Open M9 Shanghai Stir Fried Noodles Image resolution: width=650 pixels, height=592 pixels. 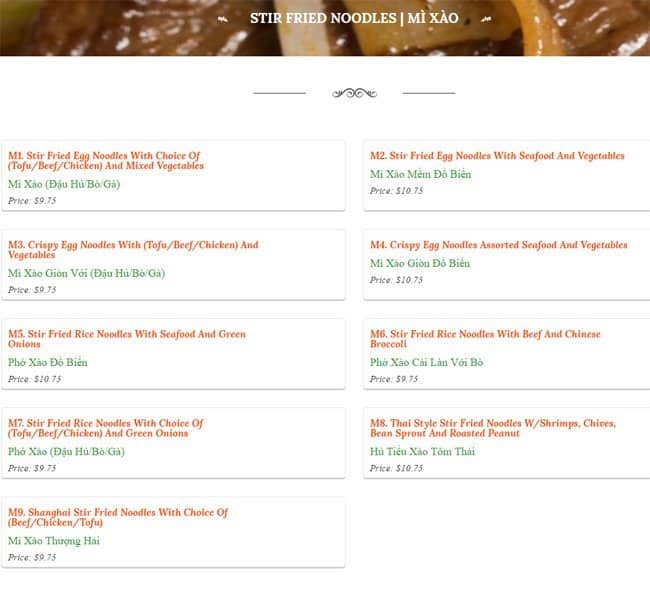[x=118, y=517]
